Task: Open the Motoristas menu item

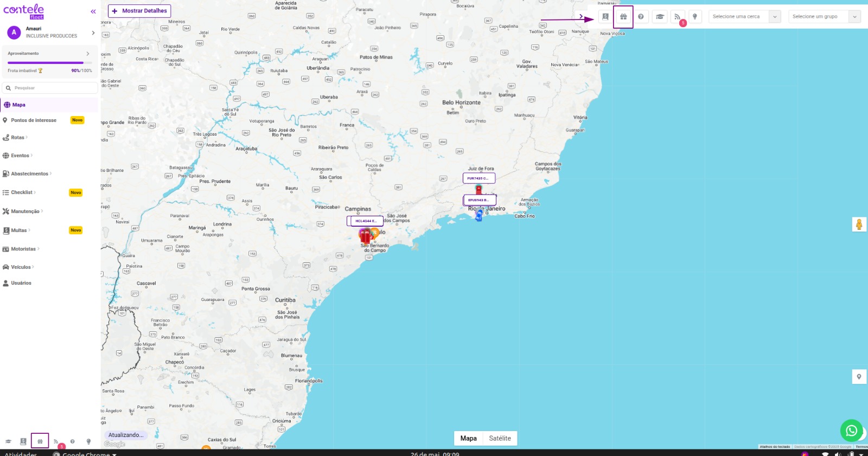Action: coord(21,249)
